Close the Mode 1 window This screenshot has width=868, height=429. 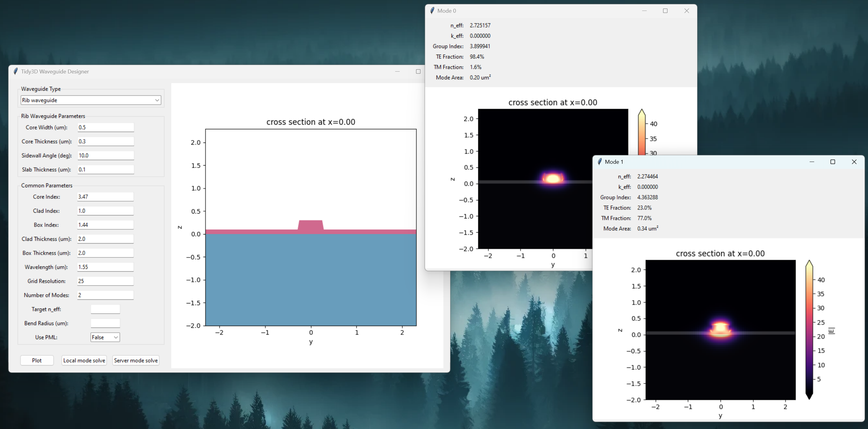[854, 162]
